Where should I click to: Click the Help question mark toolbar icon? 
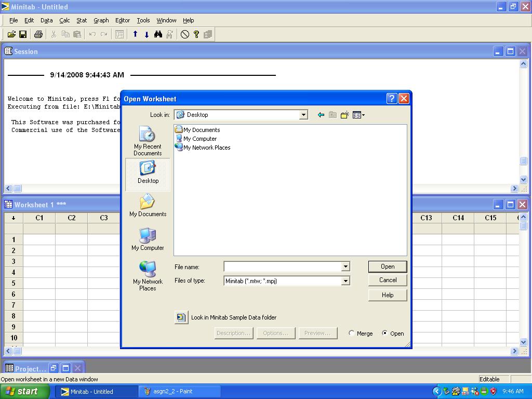[196, 34]
